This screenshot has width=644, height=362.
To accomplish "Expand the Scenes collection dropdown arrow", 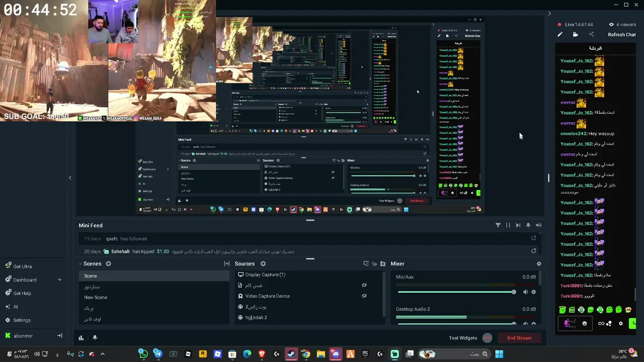I will point(80,263).
